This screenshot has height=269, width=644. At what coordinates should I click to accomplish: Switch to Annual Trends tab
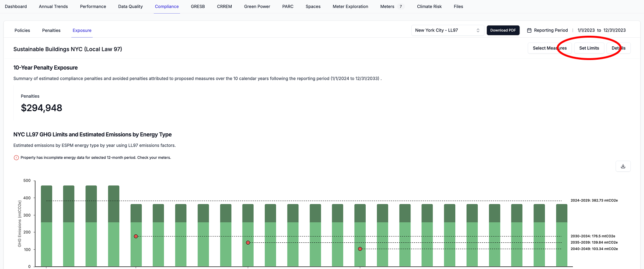(x=54, y=6)
